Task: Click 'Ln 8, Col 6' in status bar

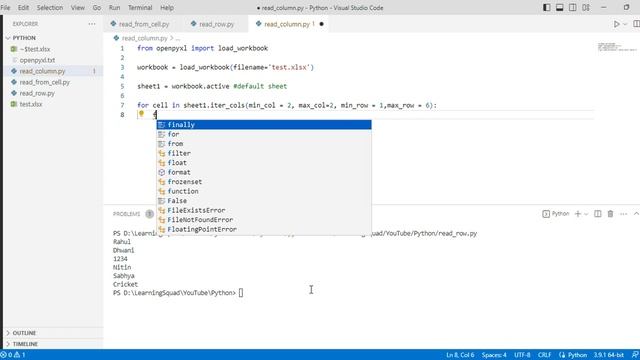Action: (460, 355)
